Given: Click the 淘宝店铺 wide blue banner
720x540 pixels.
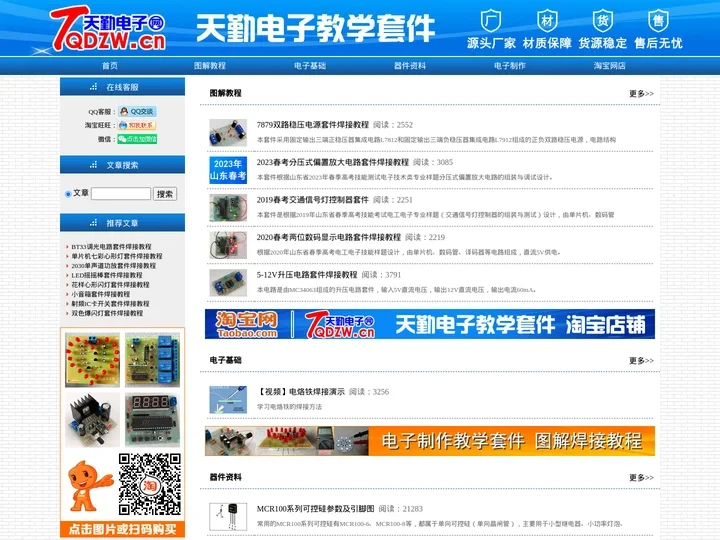Looking at the screenshot, I should tap(431, 324).
